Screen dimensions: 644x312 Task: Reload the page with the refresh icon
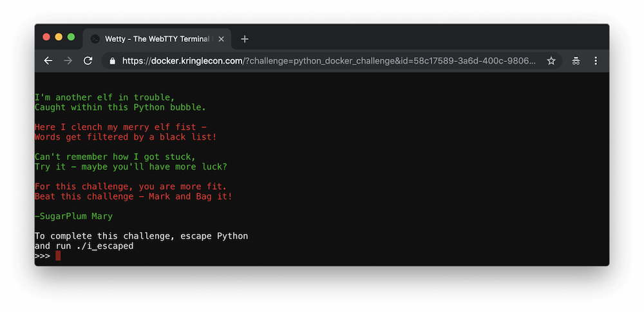click(x=88, y=61)
